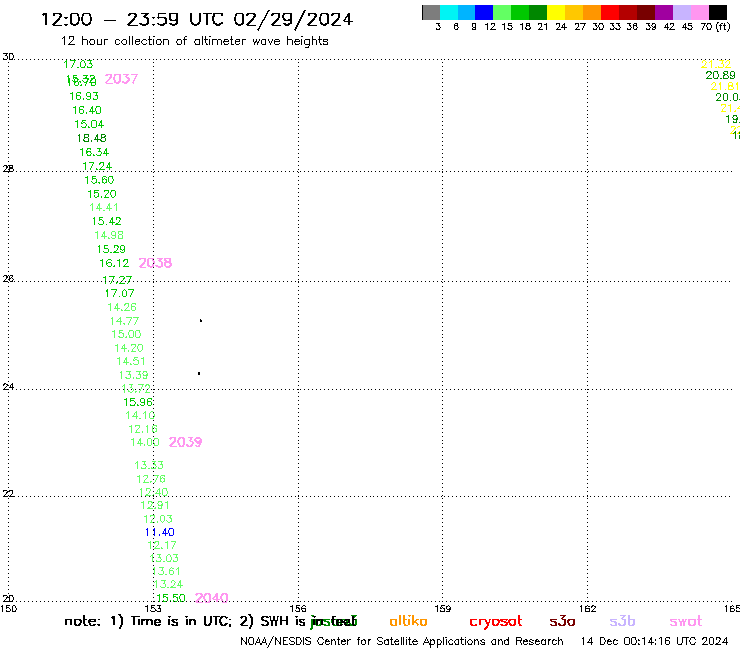Click the value '15.00'
The image size is (740, 650).
click(x=126, y=335)
